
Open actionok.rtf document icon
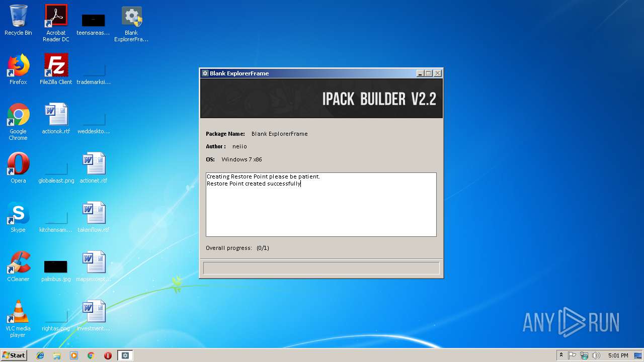click(x=56, y=119)
